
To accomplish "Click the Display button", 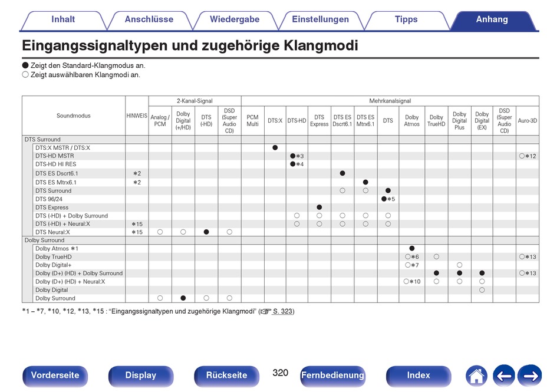I will pyautogui.click(x=141, y=375).
